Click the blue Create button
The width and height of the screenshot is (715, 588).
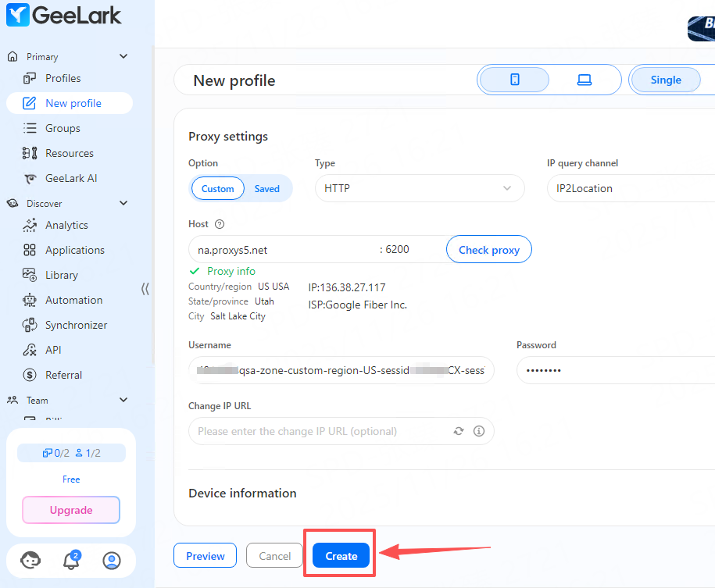tap(341, 556)
